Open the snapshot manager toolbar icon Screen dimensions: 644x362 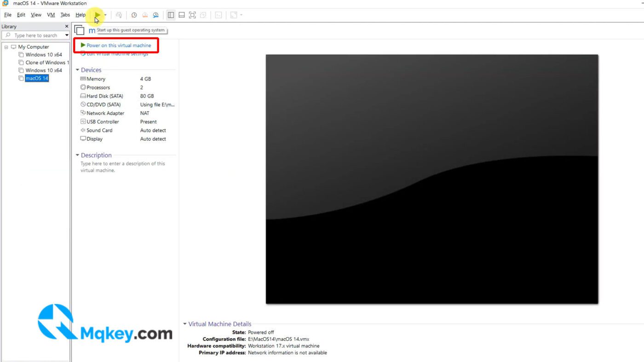(156, 15)
